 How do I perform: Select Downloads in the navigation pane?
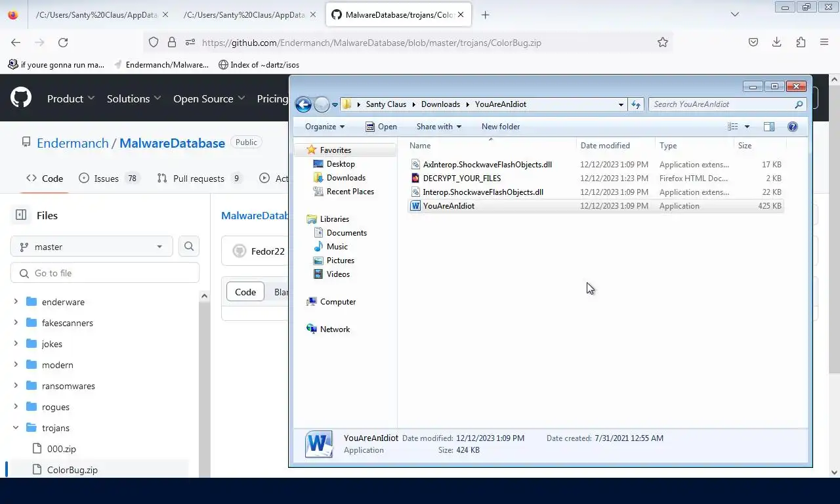tap(346, 178)
